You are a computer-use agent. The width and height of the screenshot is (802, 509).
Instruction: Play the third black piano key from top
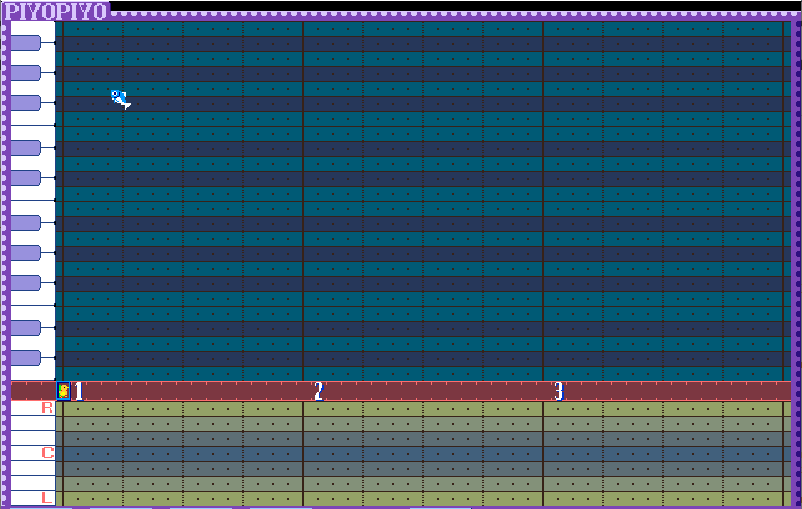click(25, 103)
